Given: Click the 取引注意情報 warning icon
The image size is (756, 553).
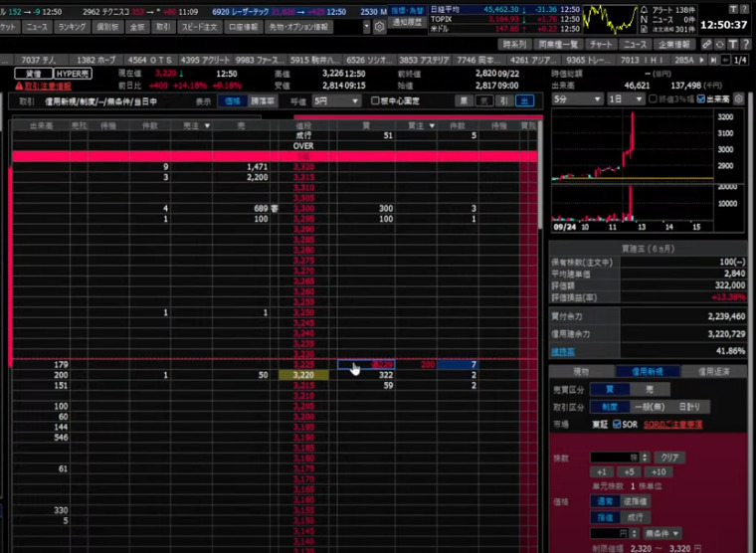Looking at the screenshot, I should (6, 87).
